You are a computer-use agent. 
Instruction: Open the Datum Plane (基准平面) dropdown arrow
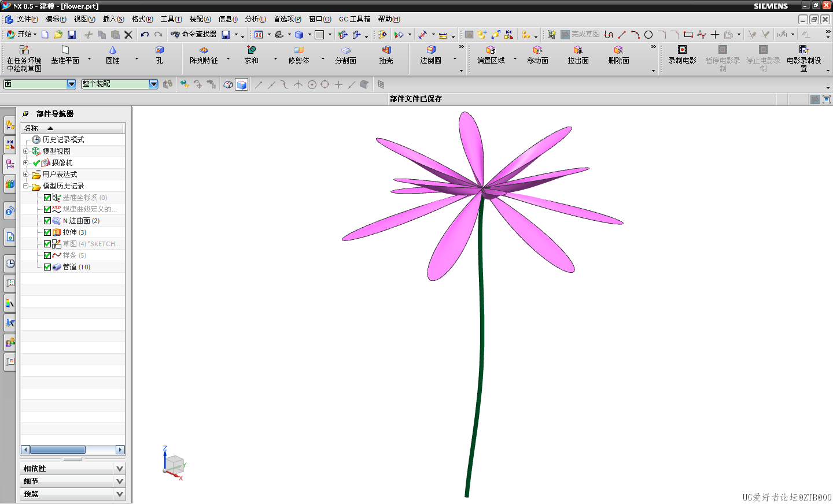(89, 58)
